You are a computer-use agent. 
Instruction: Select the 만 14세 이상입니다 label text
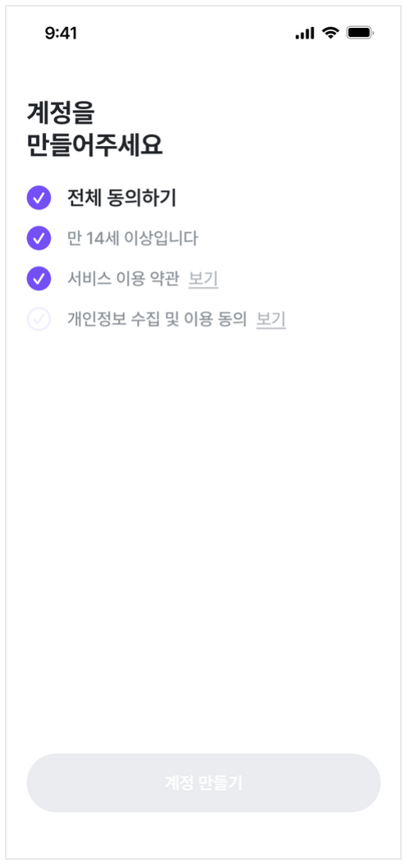point(132,239)
